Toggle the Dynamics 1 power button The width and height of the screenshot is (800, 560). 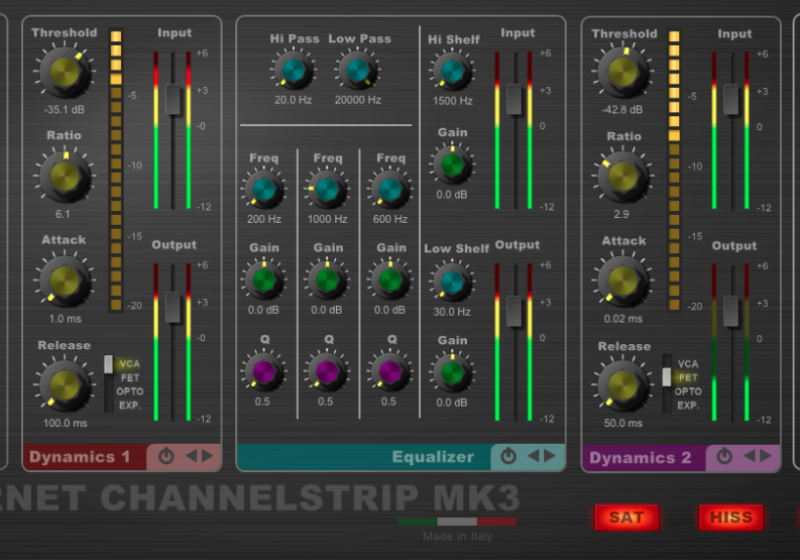click(166, 456)
